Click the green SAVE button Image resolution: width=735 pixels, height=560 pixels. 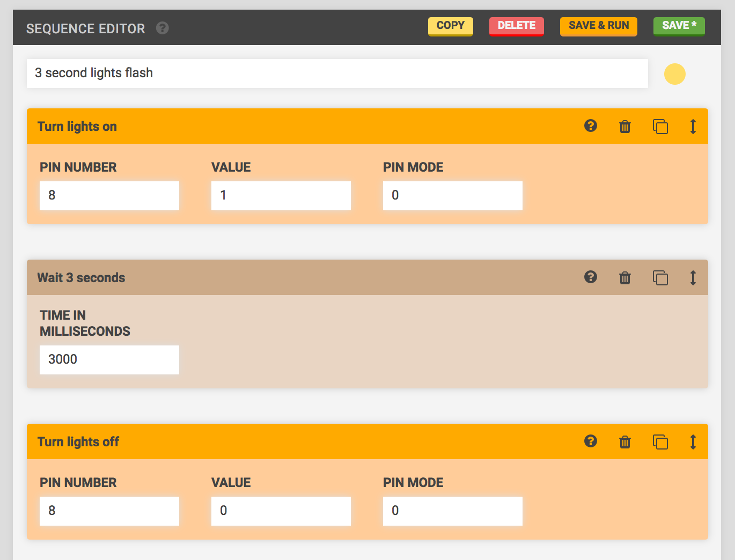tap(679, 26)
